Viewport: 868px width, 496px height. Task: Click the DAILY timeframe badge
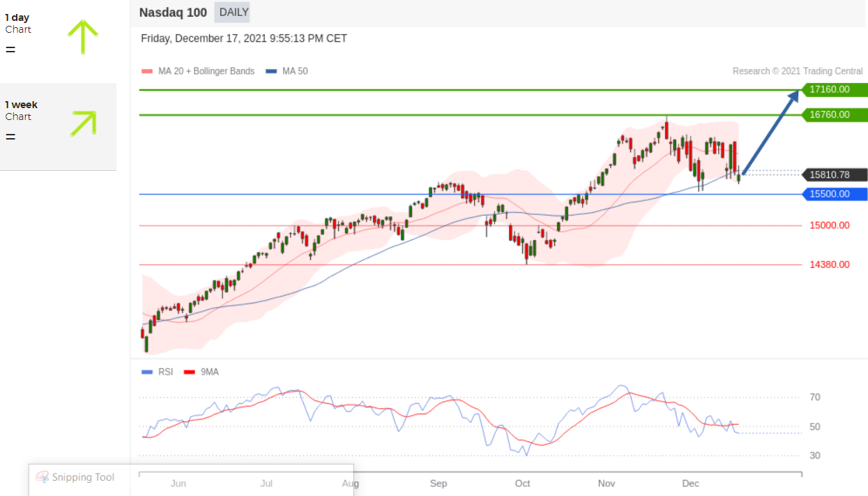coord(232,12)
